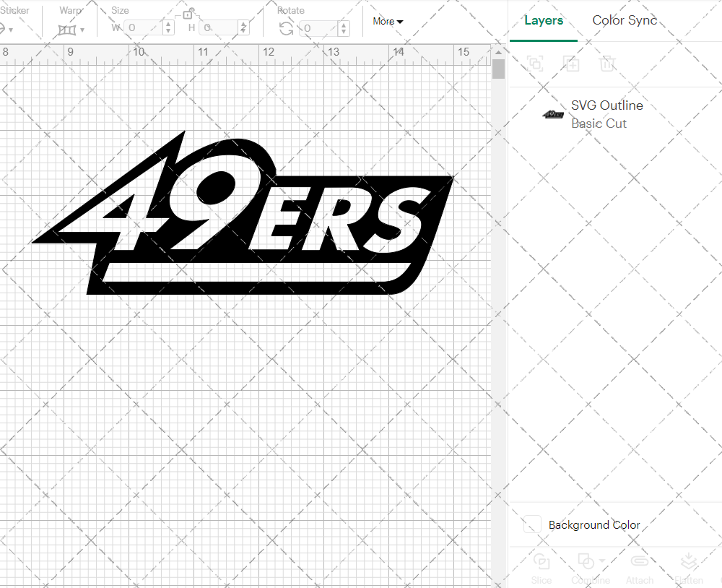Screen dimensions: 722x588
Task: Open the More options dropdown
Action: (387, 22)
